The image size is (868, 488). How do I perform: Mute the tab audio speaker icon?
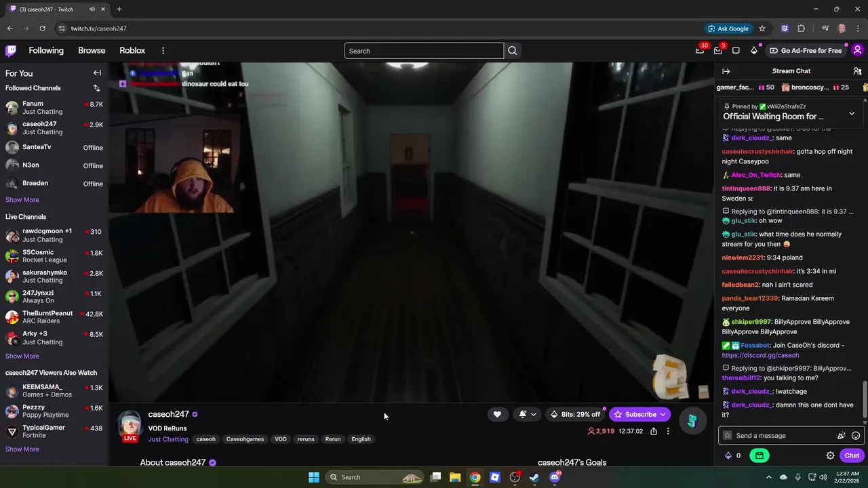tap(92, 9)
